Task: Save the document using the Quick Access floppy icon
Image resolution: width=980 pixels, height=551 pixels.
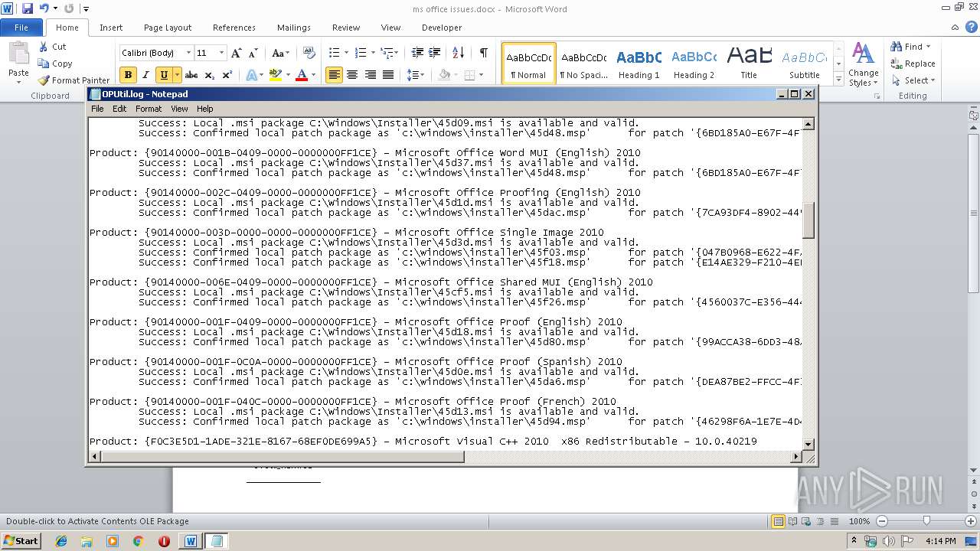Action: (x=28, y=8)
